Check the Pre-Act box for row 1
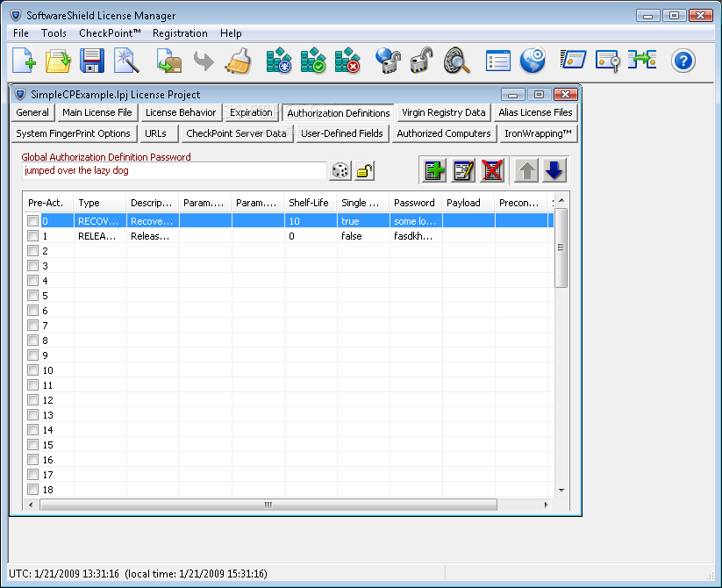The width and height of the screenshot is (722, 588). pyautogui.click(x=32, y=236)
